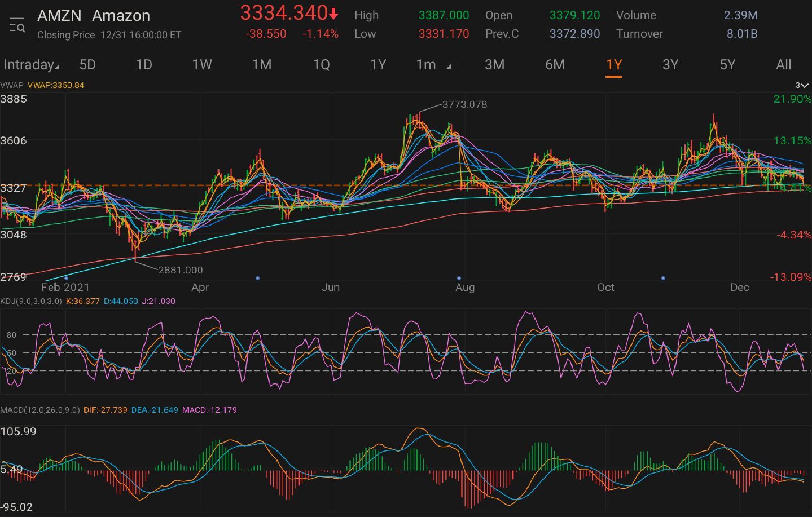Click the AMZN ticker symbol
Image resolution: width=812 pixels, height=517 pixels.
point(59,16)
